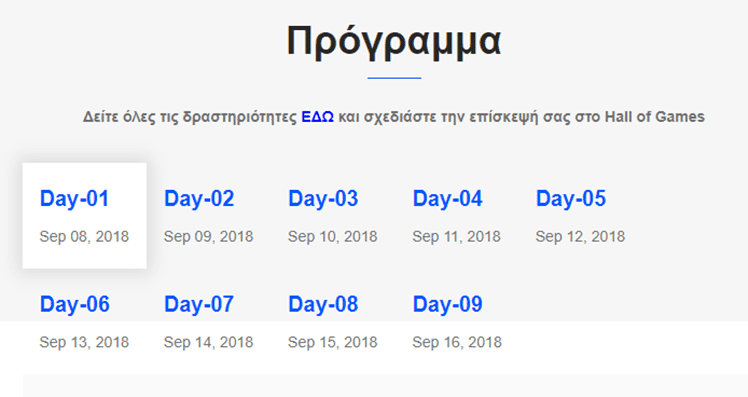Pick the Sep 16, 2018 date

click(x=457, y=342)
